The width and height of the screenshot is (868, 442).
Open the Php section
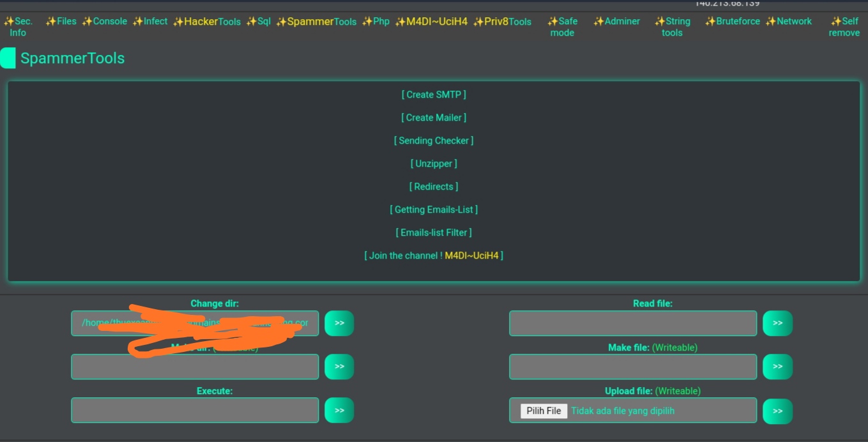tap(376, 21)
